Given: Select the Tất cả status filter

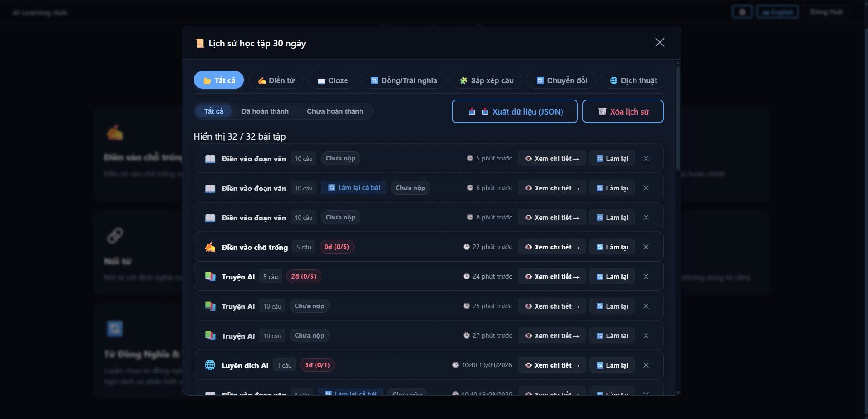Looking at the screenshot, I should point(213,111).
